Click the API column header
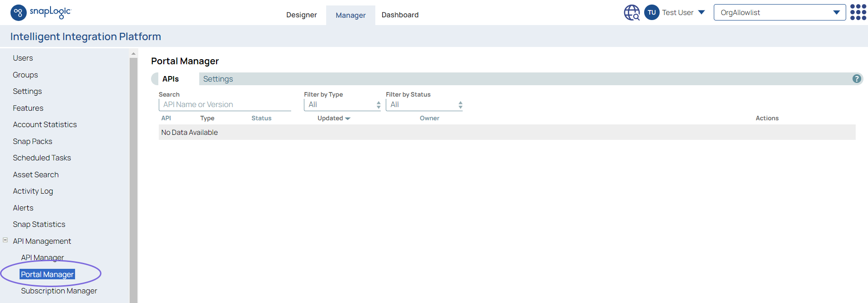This screenshot has width=868, height=303. coord(166,118)
